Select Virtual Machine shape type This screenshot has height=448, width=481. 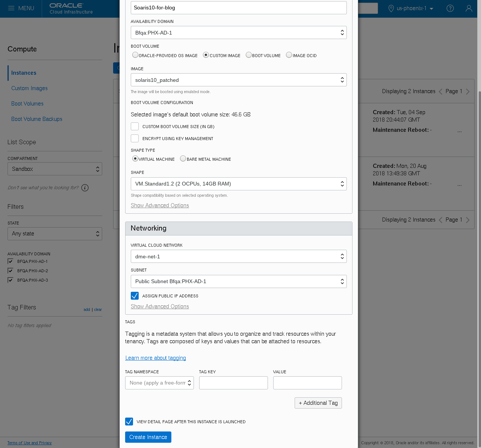click(135, 158)
